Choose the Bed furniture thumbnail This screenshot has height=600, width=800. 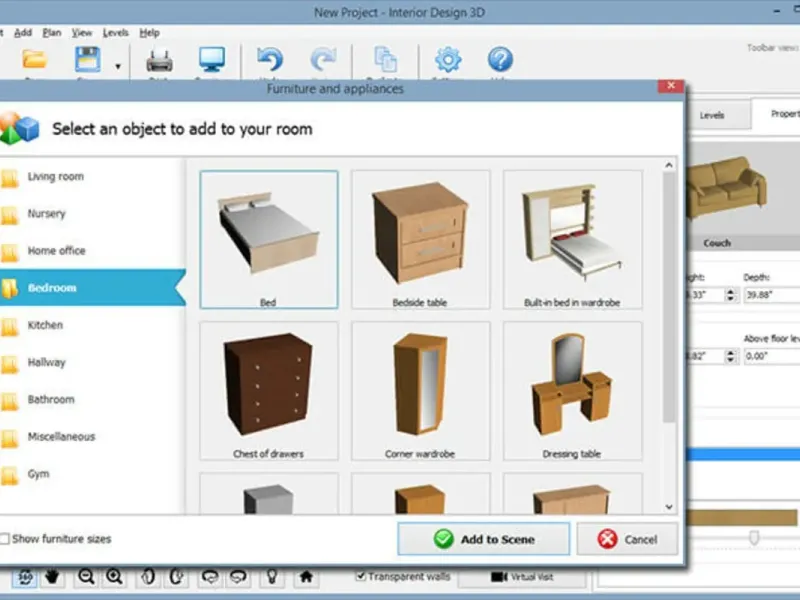tap(269, 239)
